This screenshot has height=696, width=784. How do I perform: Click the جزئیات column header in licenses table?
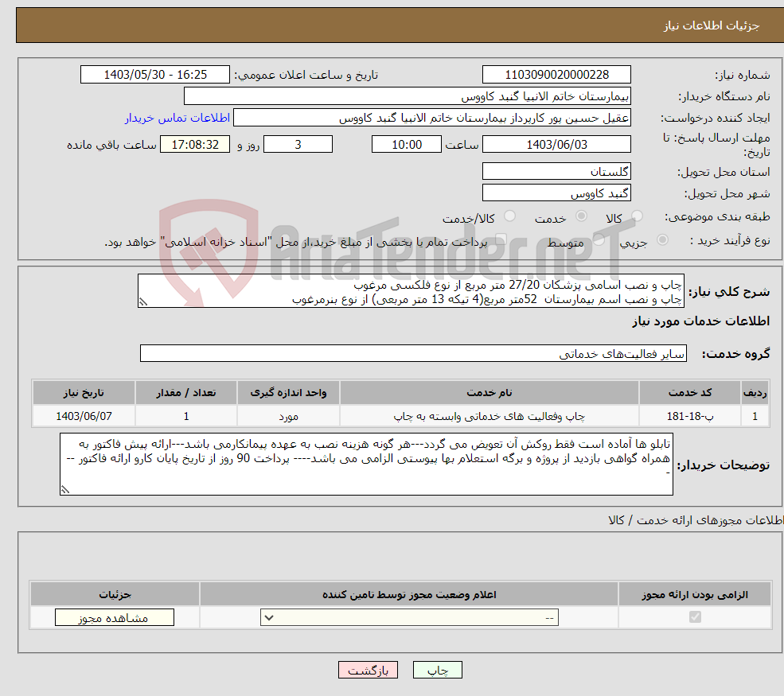115,594
